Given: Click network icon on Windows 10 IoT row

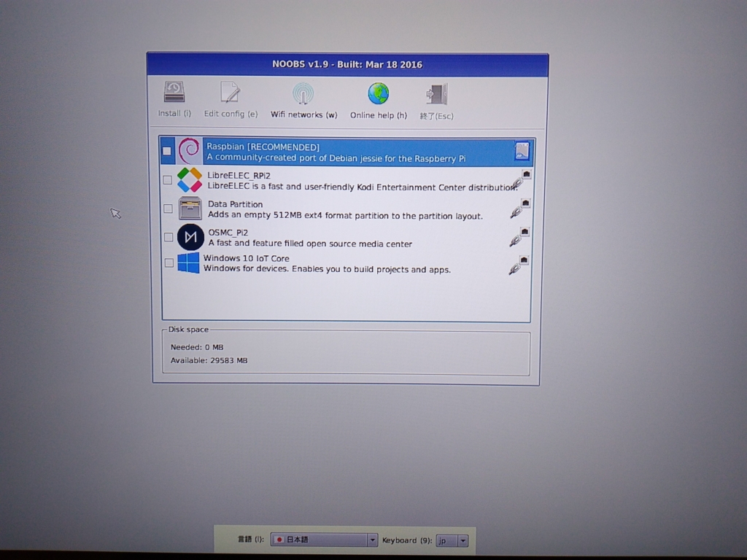Looking at the screenshot, I should coord(519,265).
